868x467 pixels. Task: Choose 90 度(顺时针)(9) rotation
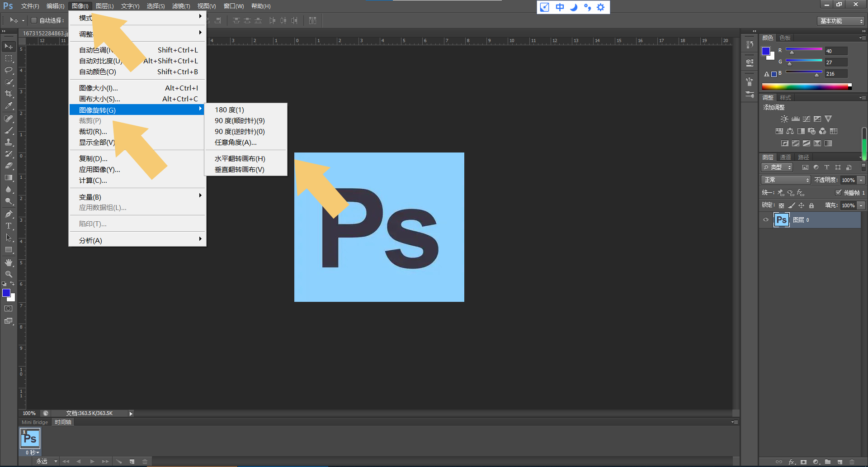tap(240, 121)
